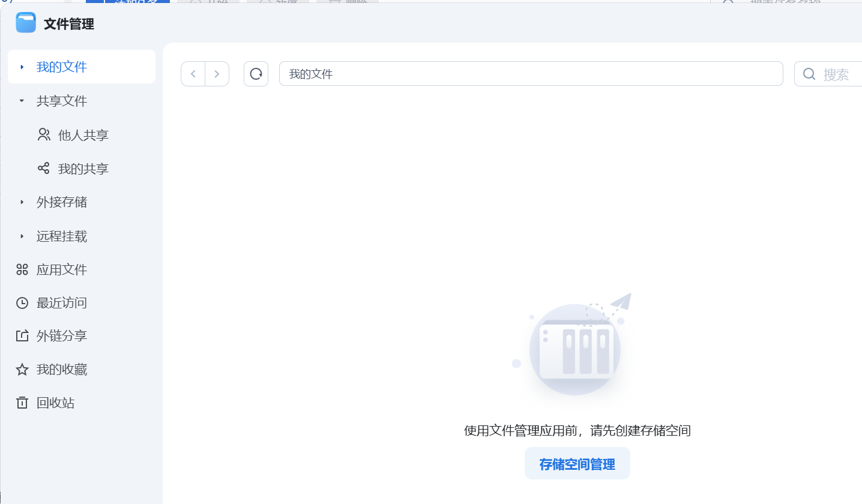Go back with the left chevron

(x=193, y=74)
